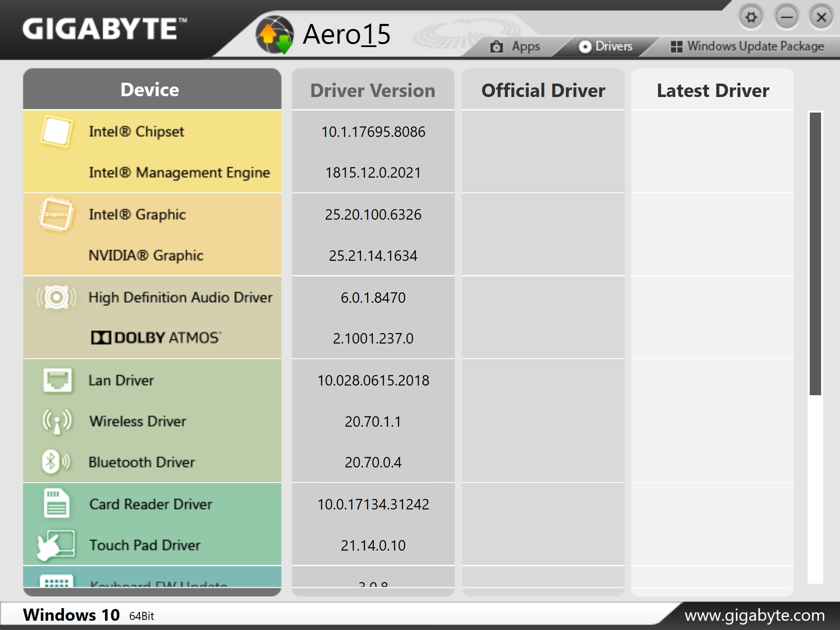Screen dimensions: 840x630
Task: Click the Windows 10 status text
Action: (x=71, y=615)
